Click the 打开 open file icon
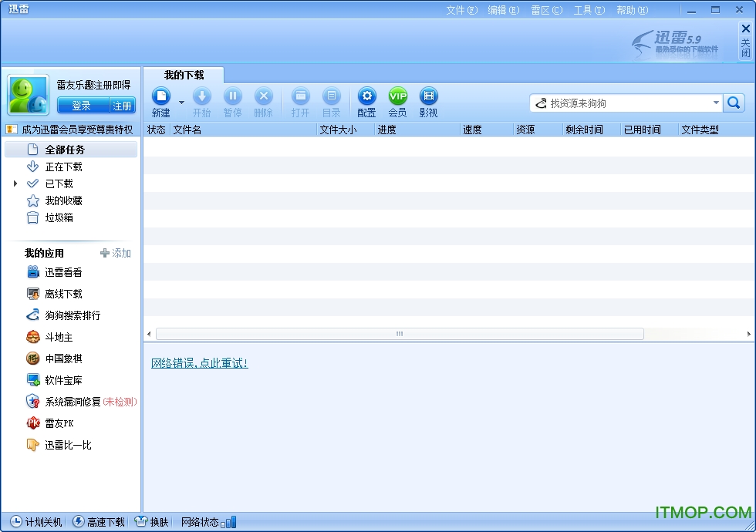Image resolution: width=756 pixels, height=532 pixels. [x=300, y=96]
